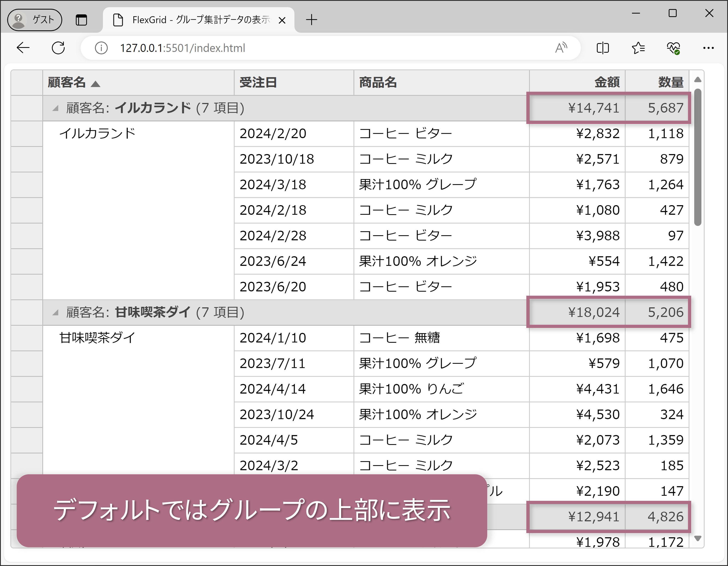Click row header beside 2024/2/20 row
The height and width of the screenshot is (566, 728).
click(x=27, y=134)
